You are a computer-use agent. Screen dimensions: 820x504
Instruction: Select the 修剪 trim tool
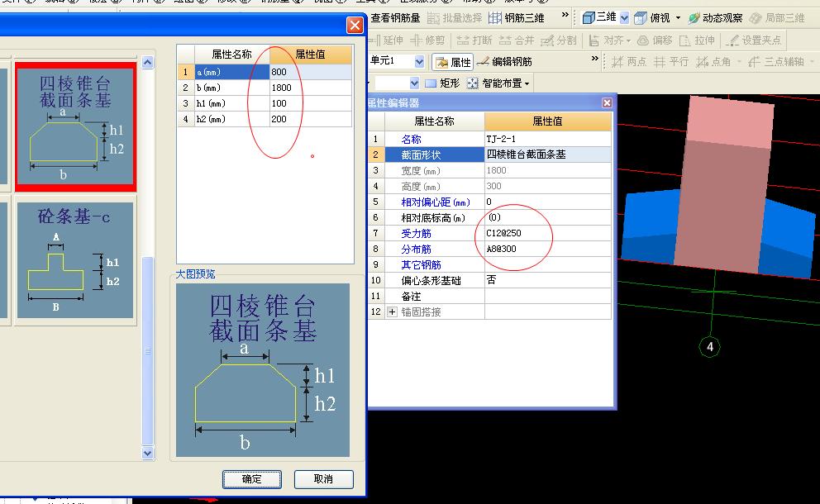click(428, 40)
